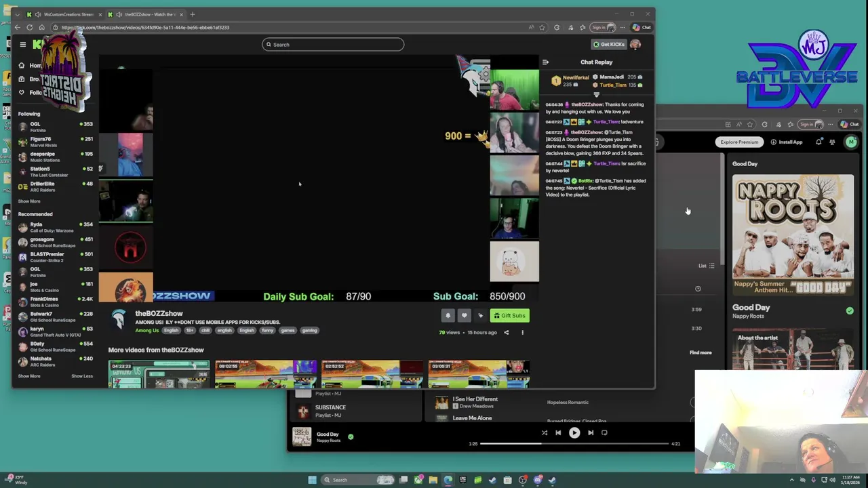Change Spotify list view option
The height and width of the screenshot is (488, 868).
(x=707, y=266)
